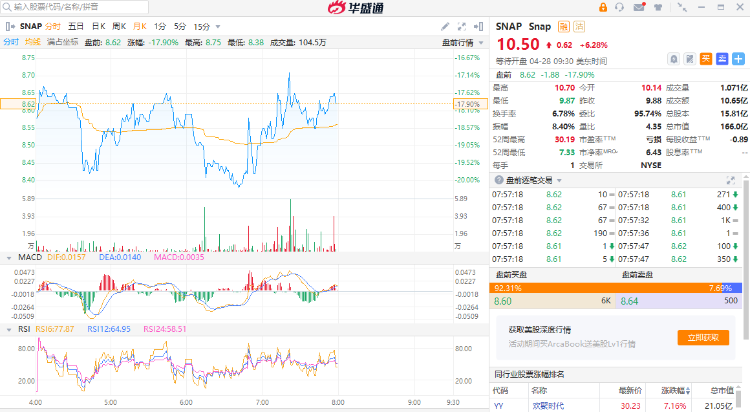The height and width of the screenshot is (412, 750).
Task: Select the pencil drawing tool icon
Action: tap(445, 26)
